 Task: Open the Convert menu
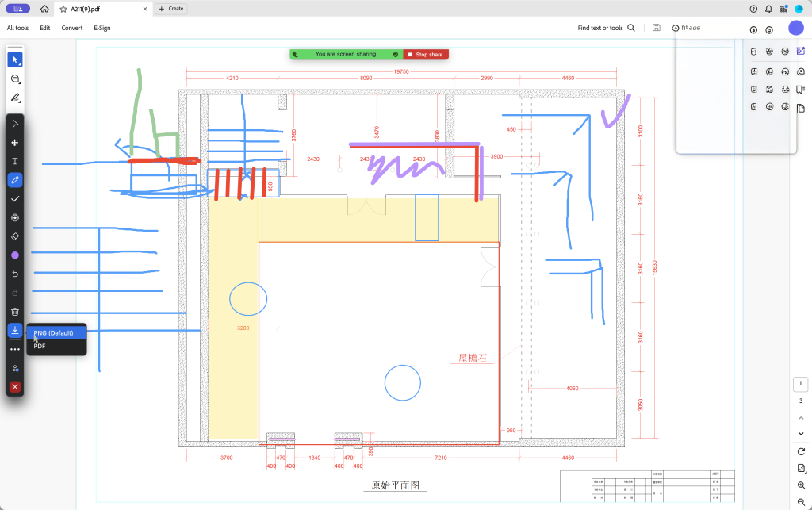tap(72, 28)
